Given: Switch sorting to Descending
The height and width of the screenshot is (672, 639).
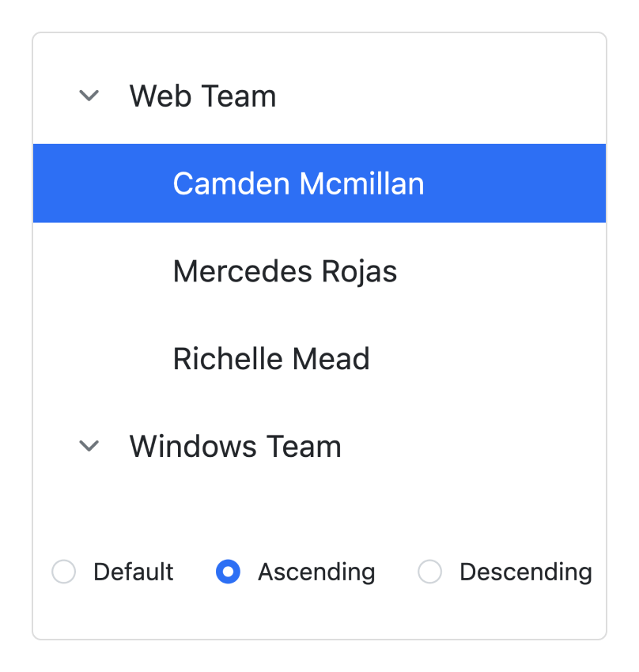Looking at the screenshot, I should tap(429, 572).
